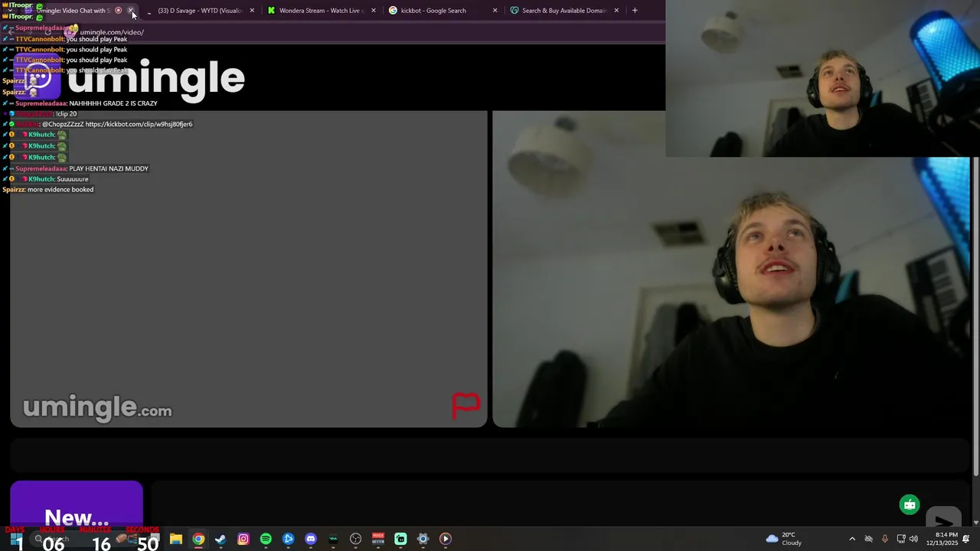The height and width of the screenshot is (551, 980).
Task: Open the gear settings app in taskbar
Action: [x=423, y=539]
